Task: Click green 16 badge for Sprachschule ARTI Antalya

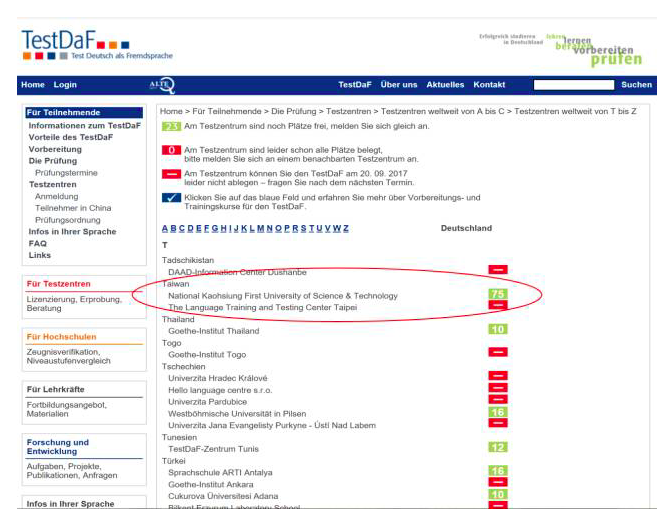Action: [498, 471]
